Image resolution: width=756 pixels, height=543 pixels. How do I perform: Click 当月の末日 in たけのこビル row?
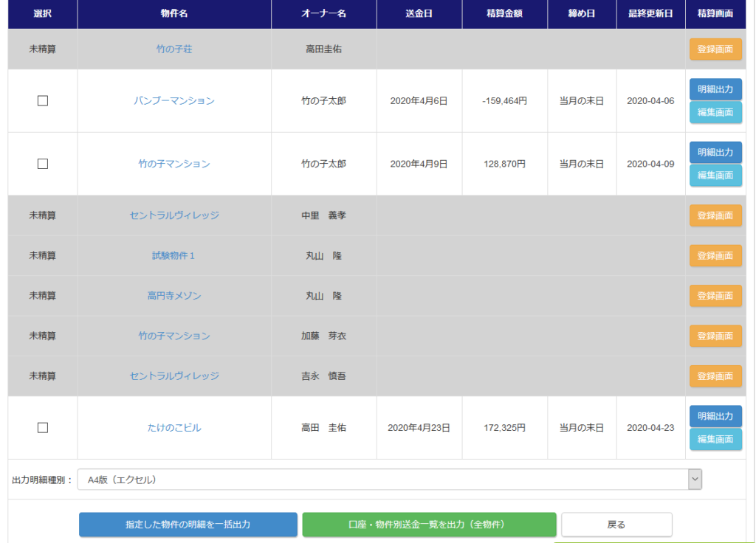582,428
